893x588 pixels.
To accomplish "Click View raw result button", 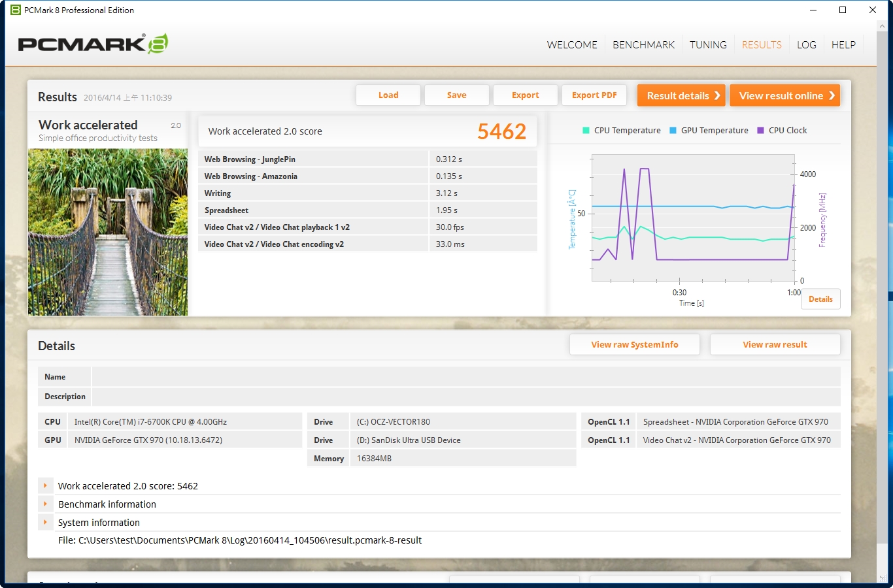I will click(775, 344).
